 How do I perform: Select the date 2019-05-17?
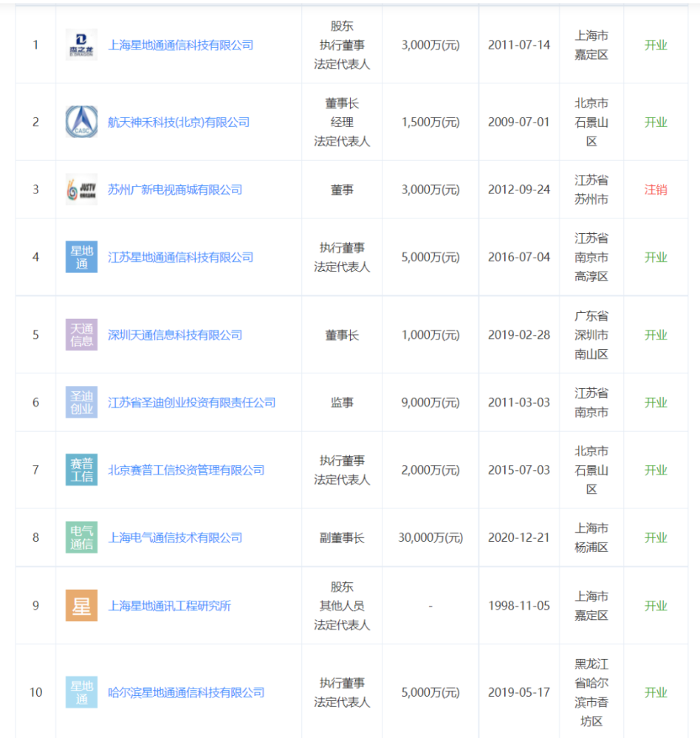point(519,693)
